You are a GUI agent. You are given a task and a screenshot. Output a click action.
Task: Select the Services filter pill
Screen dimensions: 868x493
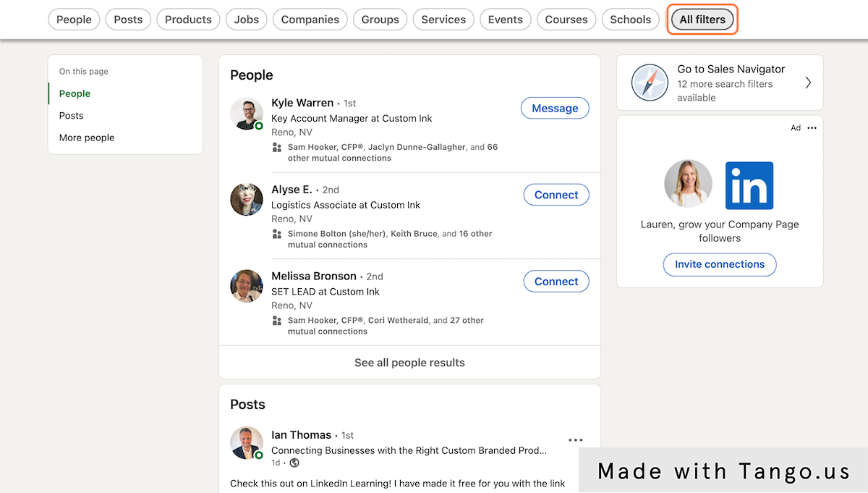(x=443, y=20)
